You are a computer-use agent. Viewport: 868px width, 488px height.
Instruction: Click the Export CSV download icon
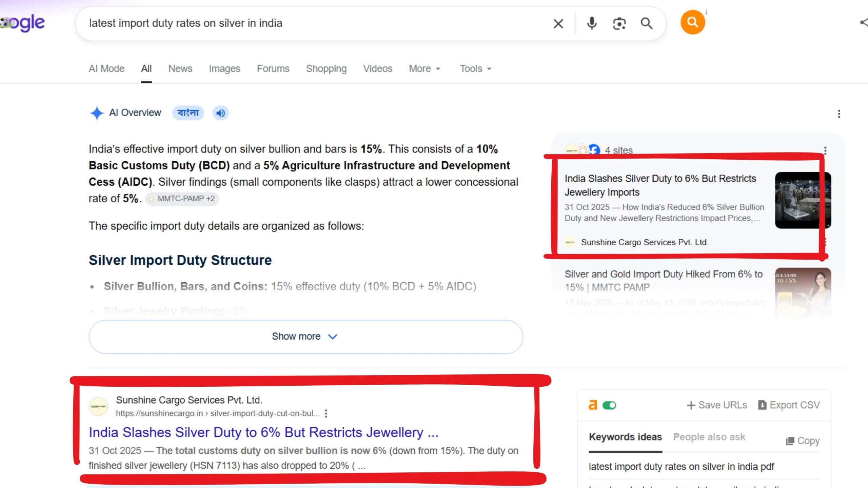click(762, 405)
